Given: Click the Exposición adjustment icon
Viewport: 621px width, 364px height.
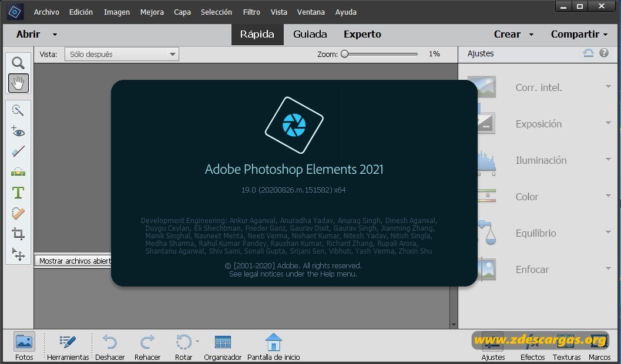Looking at the screenshot, I should point(486,123).
